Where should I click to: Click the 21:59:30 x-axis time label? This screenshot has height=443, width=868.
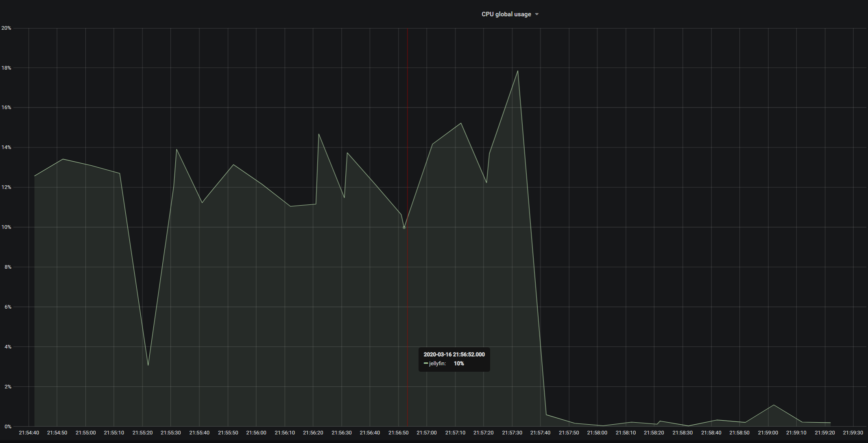[x=853, y=433]
